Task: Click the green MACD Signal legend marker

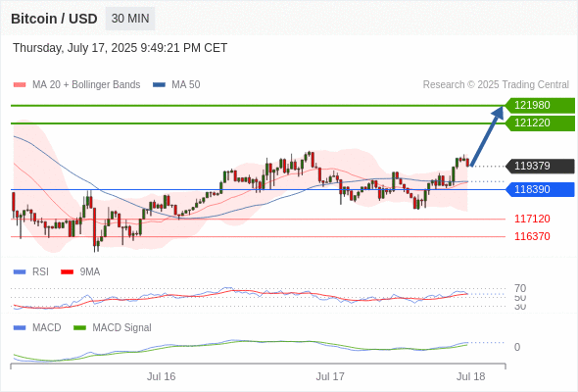Action: coord(79,327)
